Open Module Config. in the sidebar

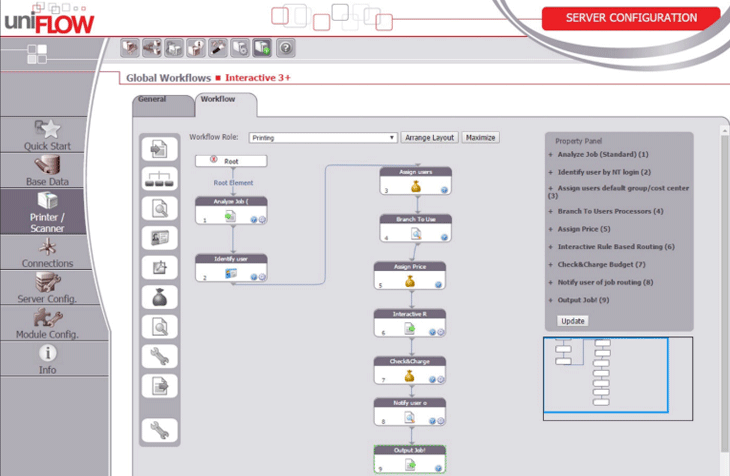click(x=48, y=323)
